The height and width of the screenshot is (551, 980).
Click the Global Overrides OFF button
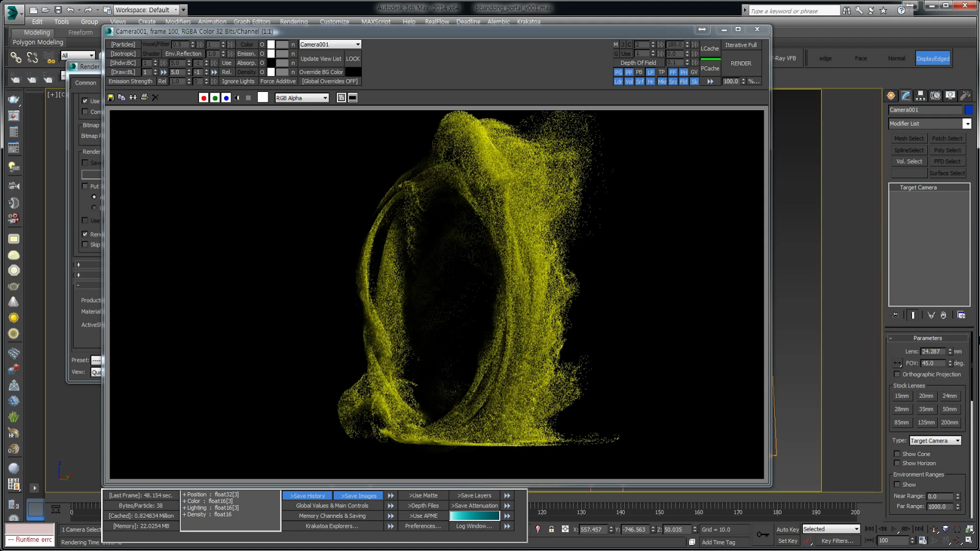pos(330,81)
